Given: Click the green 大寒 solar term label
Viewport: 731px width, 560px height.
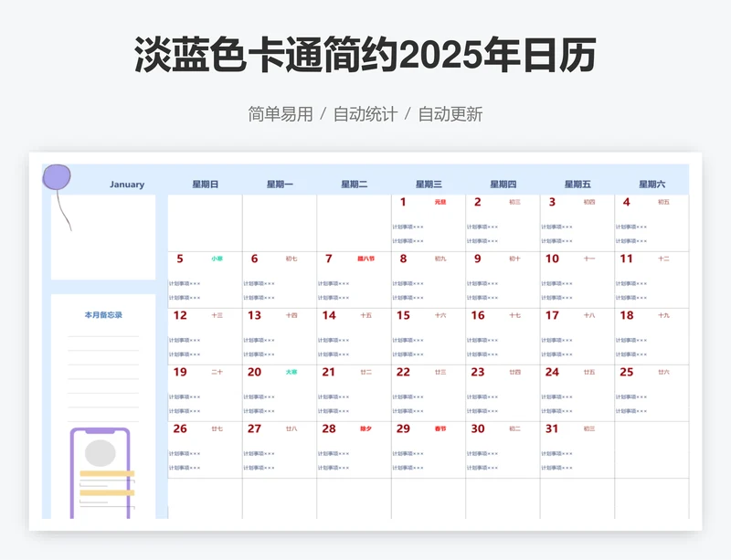Looking at the screenshot, I should click(291, 372).
